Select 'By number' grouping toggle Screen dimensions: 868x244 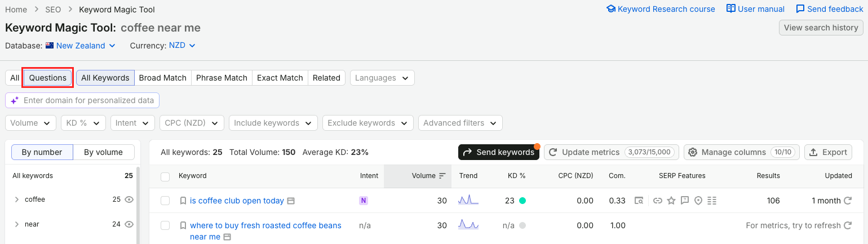click(x=42, y=152)
